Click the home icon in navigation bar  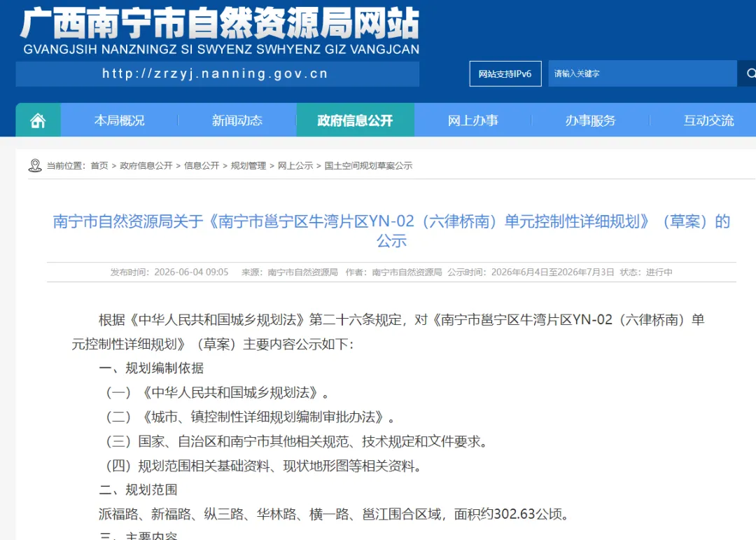[38, 120]
